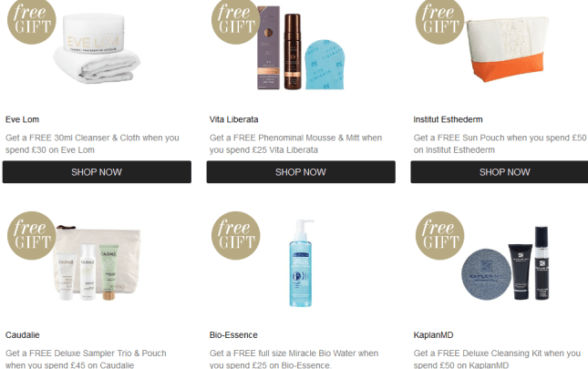Image resolution: width=588 pixels, height=369 pixels.
Task: Open the Vita Liberata mousse and mitt image
Action: pyautogui.click(x=300, y=47)
